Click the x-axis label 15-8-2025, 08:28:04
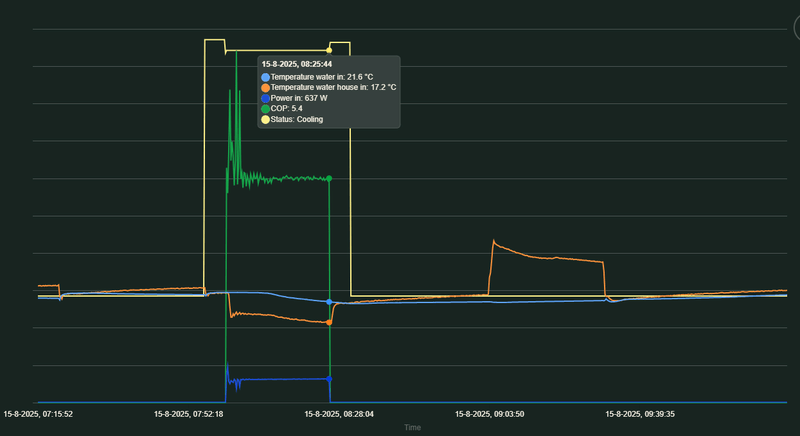The image size is (800, 436). click(x=339, y=414)
